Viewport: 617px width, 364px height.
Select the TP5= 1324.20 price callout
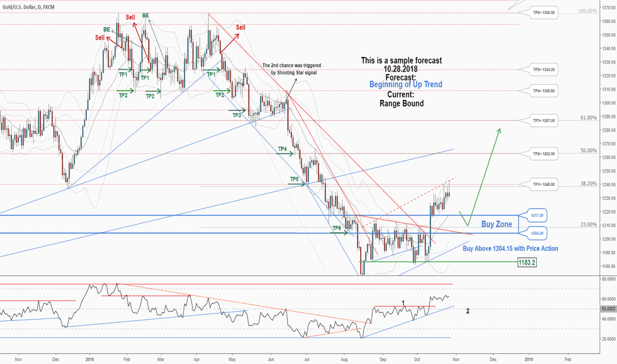tap(544, 69)
